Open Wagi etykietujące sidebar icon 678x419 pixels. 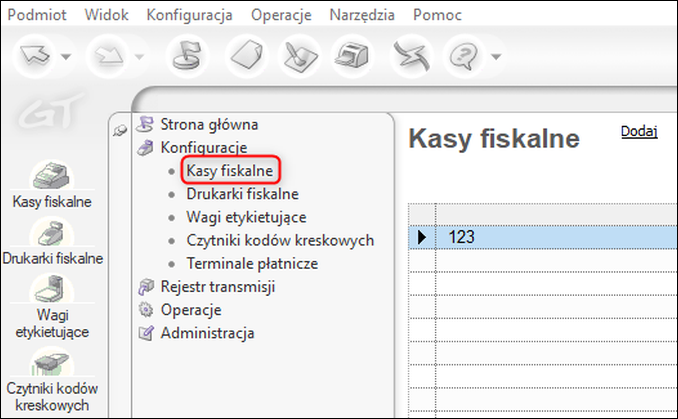(x=52, y=306)
